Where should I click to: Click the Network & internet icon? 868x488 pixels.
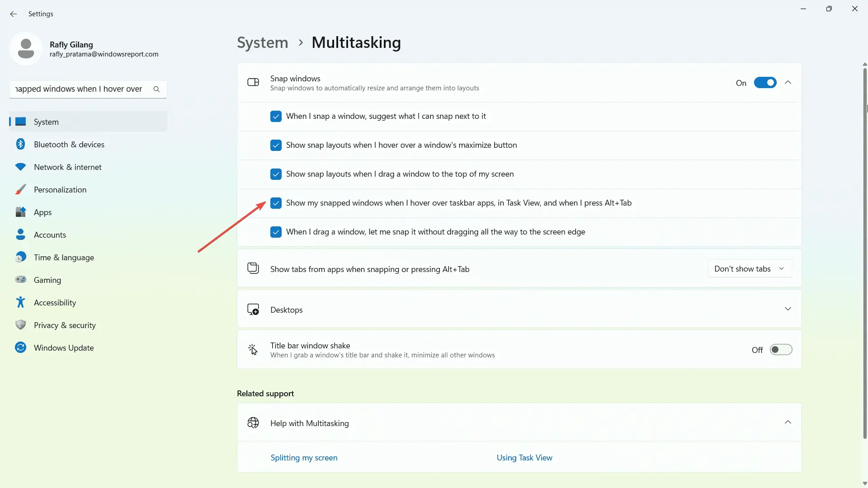[x=21, y=167]
